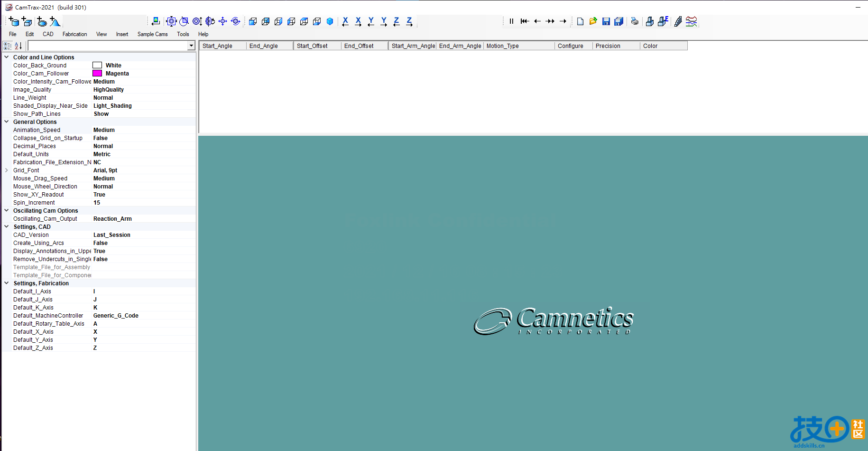Open the Insert menu
868x451 pixels.
[x=122, y=34]
